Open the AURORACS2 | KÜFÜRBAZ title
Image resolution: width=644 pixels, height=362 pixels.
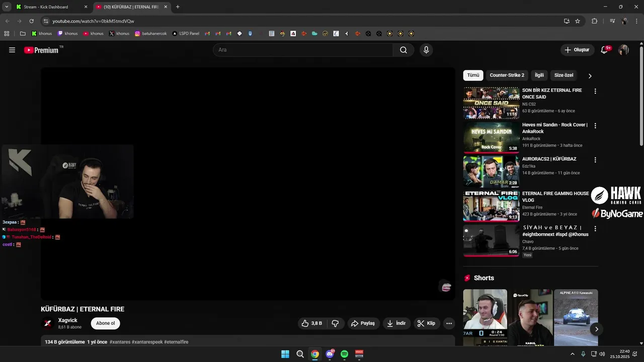(549, 159)
